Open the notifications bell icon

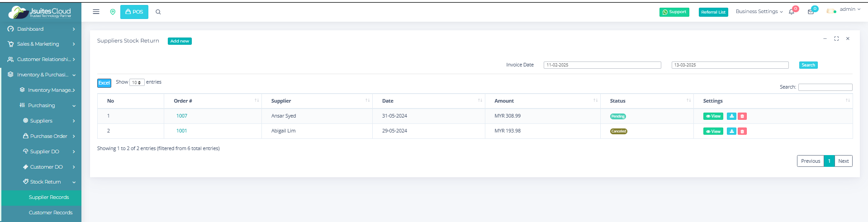click(792, 12)
